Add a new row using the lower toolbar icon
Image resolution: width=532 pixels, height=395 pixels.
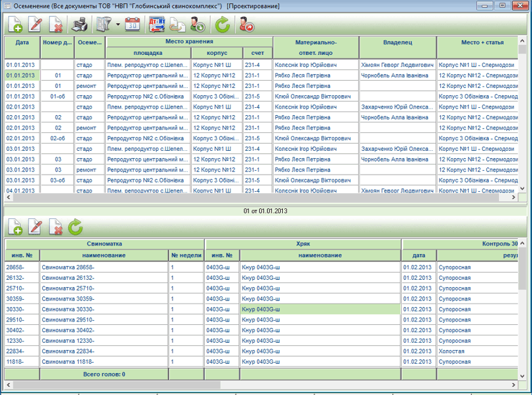coord(15,227)
